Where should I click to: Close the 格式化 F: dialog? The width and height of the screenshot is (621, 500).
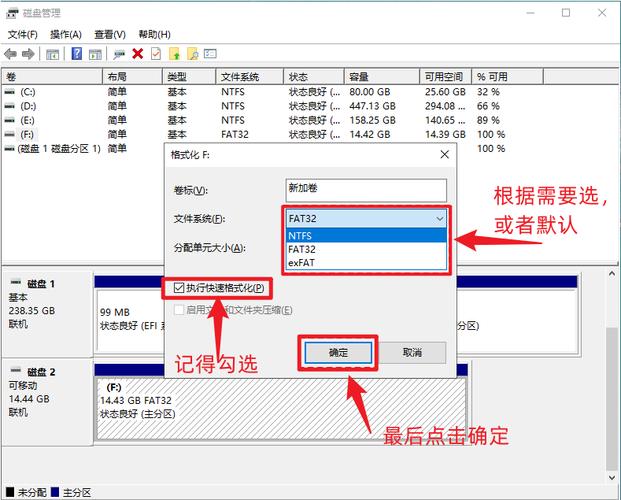[445, 155]
